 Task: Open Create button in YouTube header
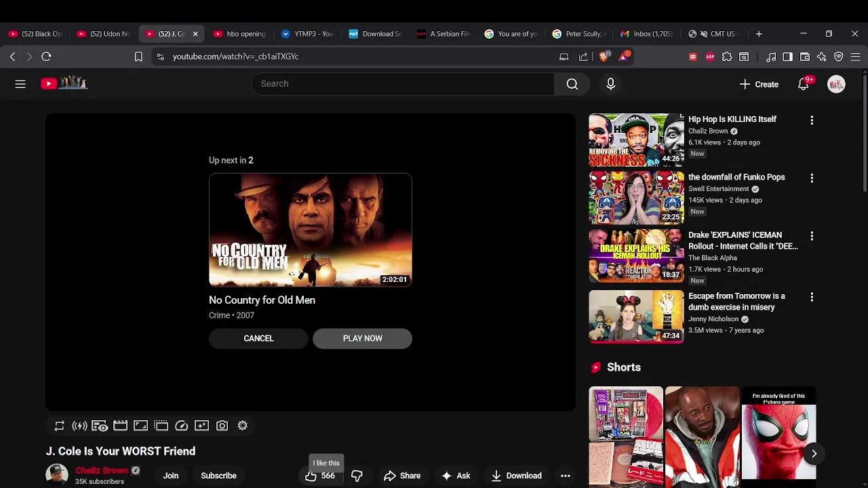pyautogui.click(x=759, y=84)
